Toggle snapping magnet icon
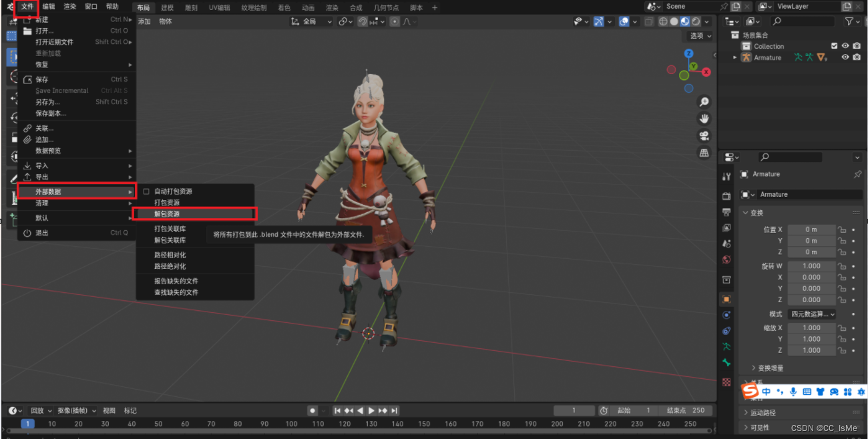This screenshot has height=439, width=868. pyautogui.click(x=363, y=21)
